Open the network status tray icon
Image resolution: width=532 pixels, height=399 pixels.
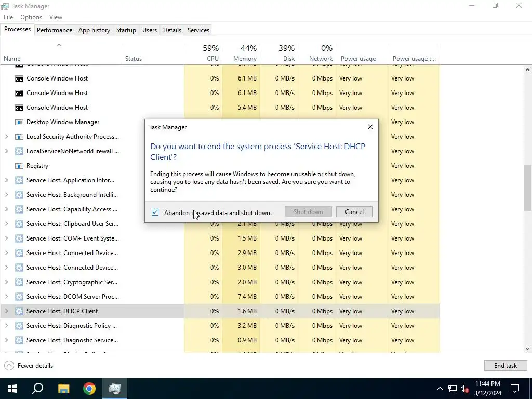click(453, 389)
